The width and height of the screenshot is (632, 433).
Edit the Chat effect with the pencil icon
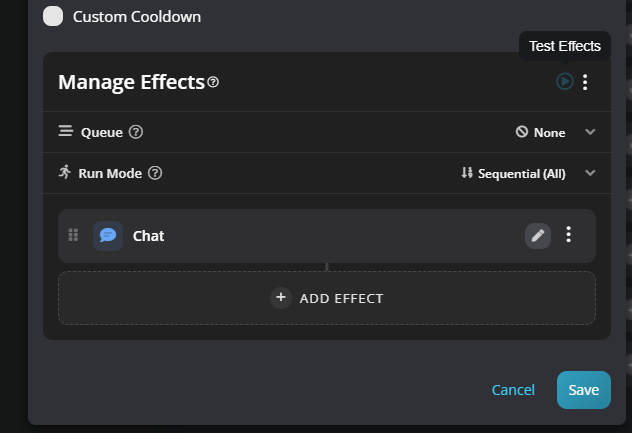[x=538, y=235]
